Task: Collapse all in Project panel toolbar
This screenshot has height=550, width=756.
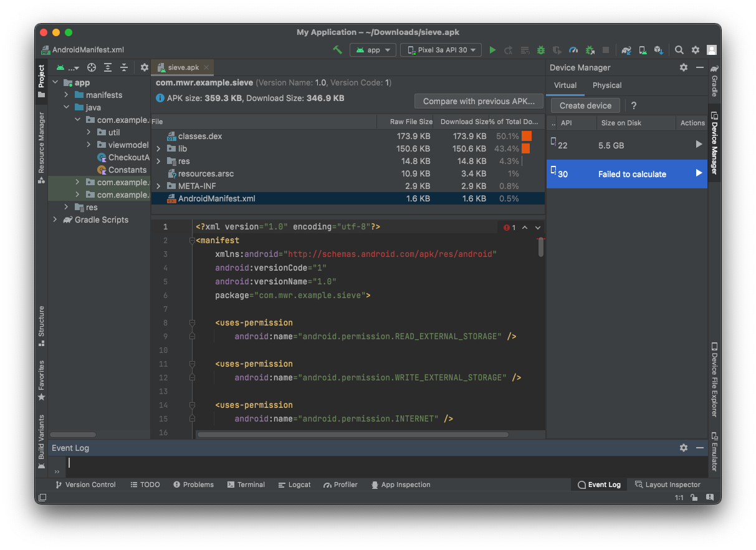Action: (124, 67)
